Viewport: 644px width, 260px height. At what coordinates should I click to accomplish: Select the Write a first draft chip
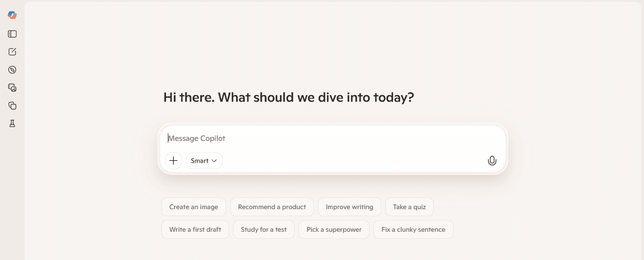(195, 229)
